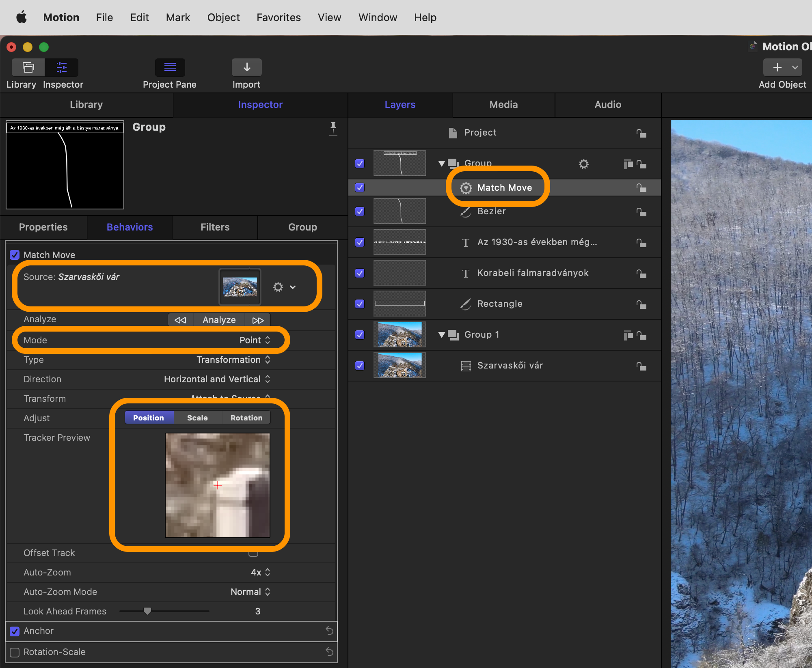Open the Mark menu
Screen dimensions: 812x668
(x=178, y=17)
